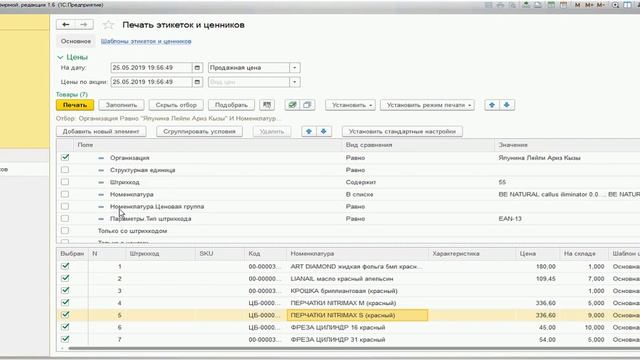Click the На дату input field

point(151,68)
